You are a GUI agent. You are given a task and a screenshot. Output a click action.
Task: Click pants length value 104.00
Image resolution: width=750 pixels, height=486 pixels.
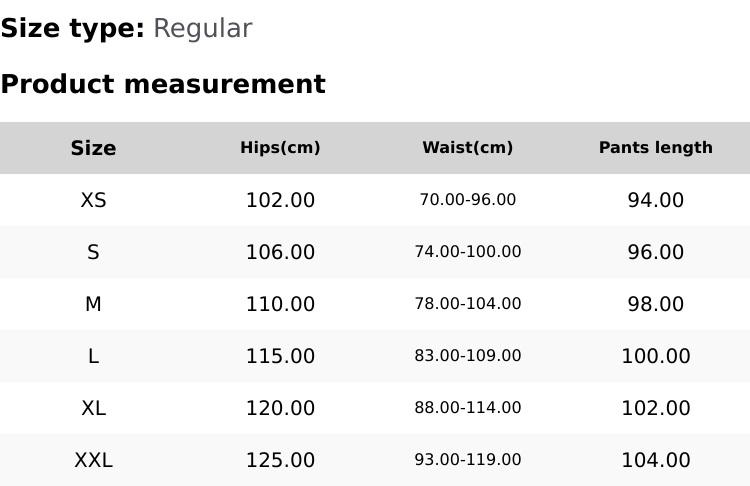click(655, 460)
